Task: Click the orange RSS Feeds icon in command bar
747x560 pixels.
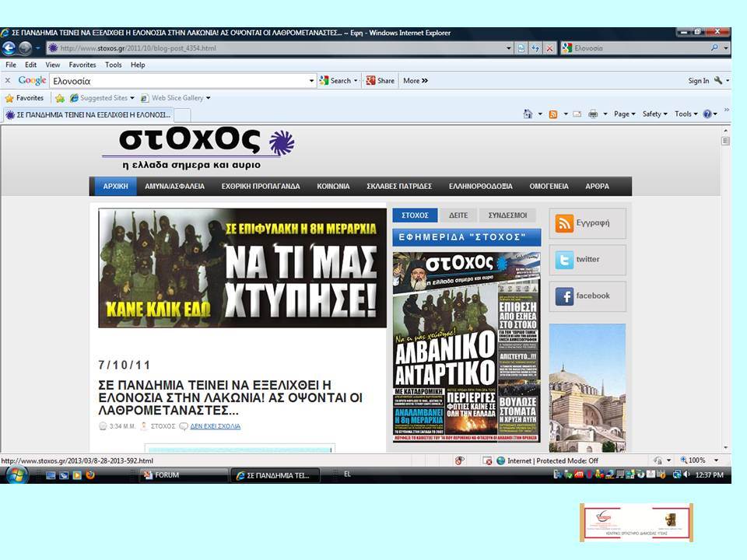Action: pyautogui.click(x=553, y=114)
